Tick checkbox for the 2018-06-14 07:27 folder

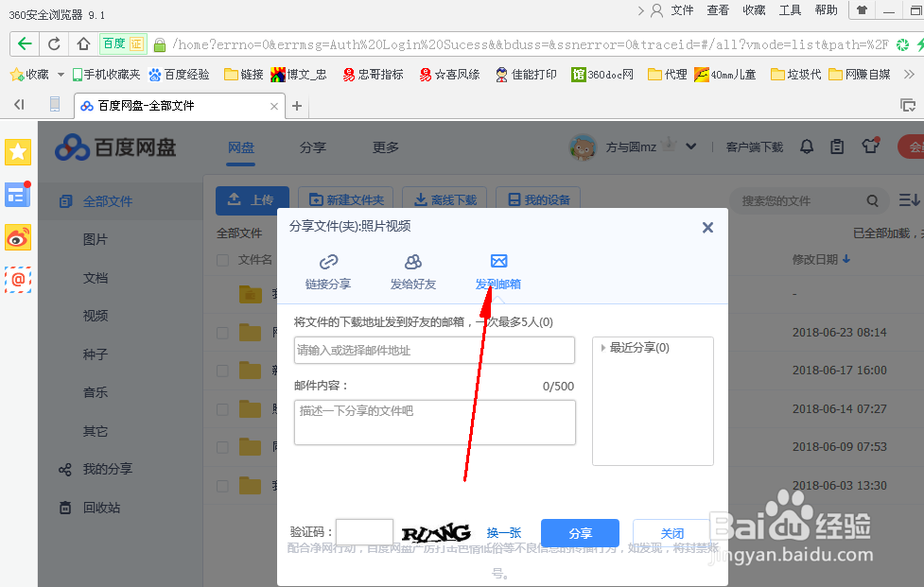click(x=223, y=409)
